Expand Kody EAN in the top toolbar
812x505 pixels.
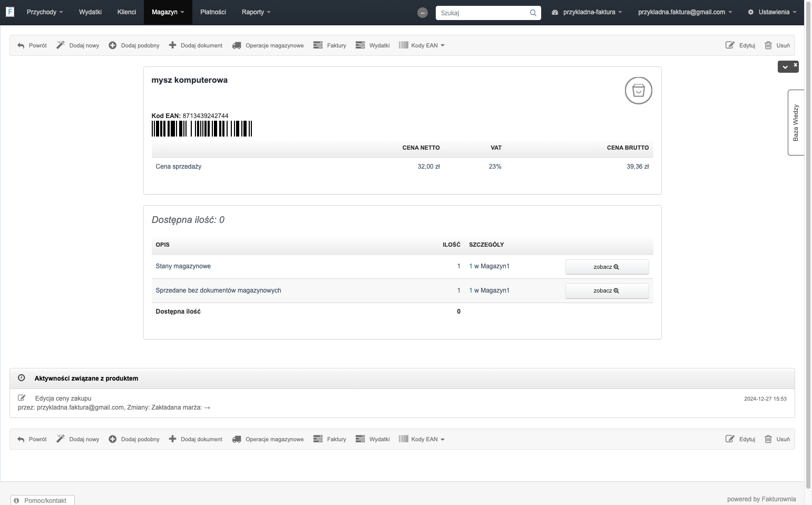coord(422,45)
